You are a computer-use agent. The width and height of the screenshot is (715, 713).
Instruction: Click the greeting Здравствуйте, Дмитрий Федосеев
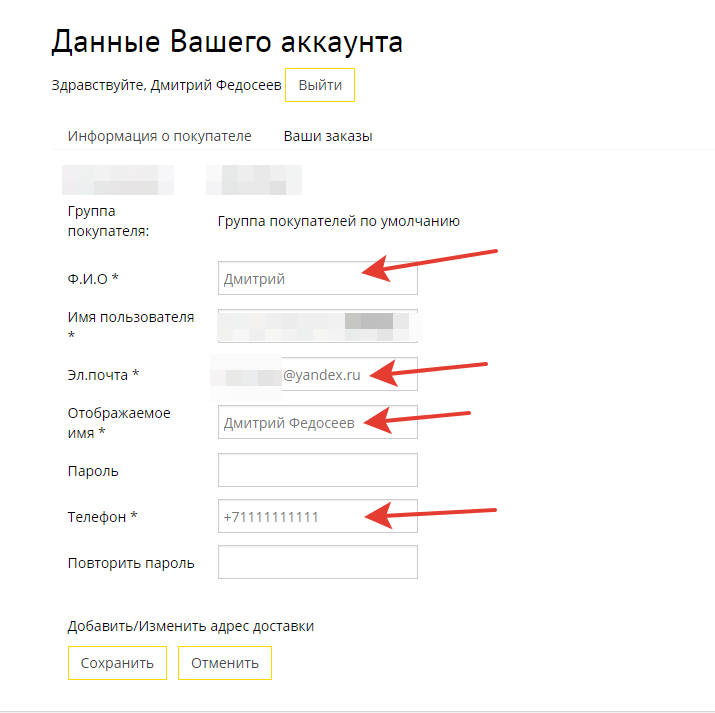[166, 85]
